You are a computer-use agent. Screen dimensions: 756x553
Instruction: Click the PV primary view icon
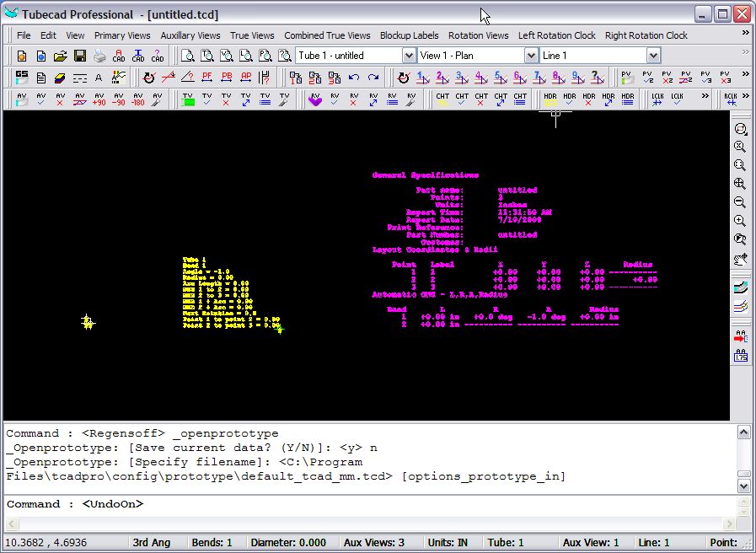point(627,78)
